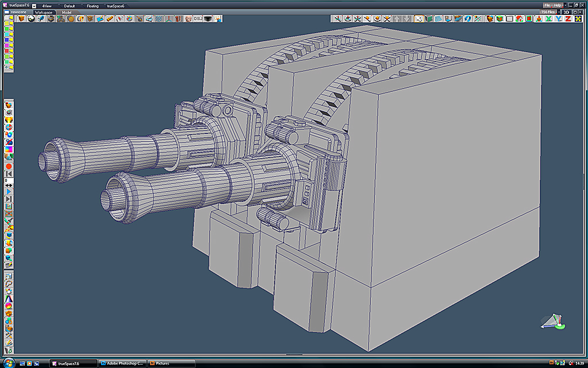Toggle the red record keyframe button
588x368 pixels.
pyautogui.click(x=9, y=166)
